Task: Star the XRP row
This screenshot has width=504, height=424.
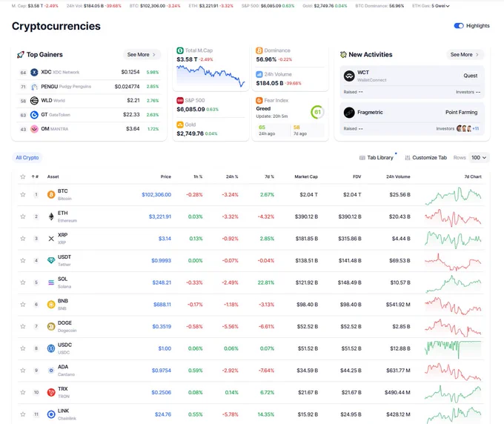Action: [23, 239]
